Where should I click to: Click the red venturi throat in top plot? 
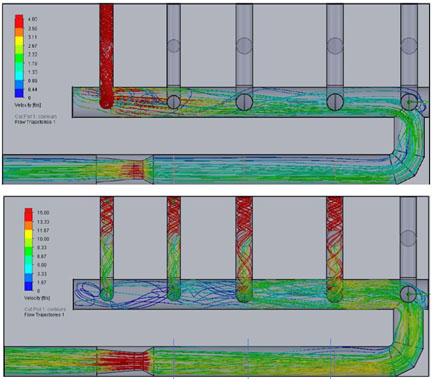point(135,169)
